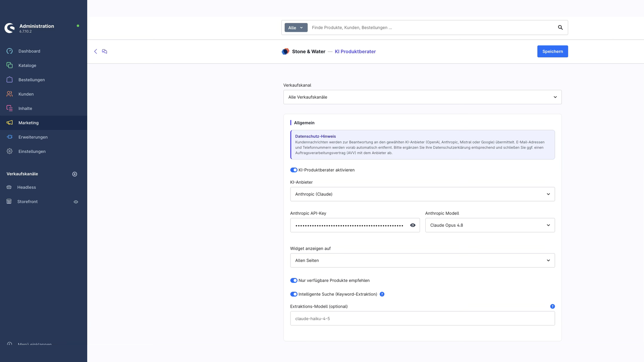
Task: Open help tooltip for Extraktions-Modell
Action: tap(552, 306)
